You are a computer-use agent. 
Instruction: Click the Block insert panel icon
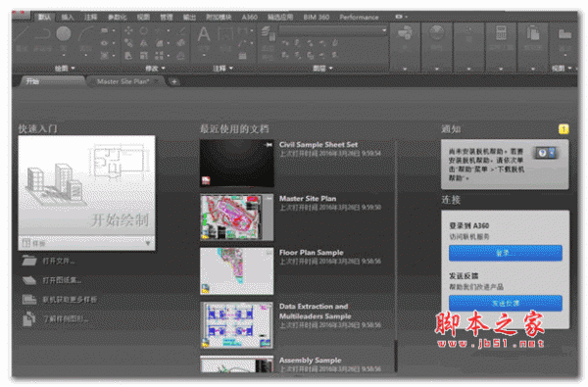(405, 32)
